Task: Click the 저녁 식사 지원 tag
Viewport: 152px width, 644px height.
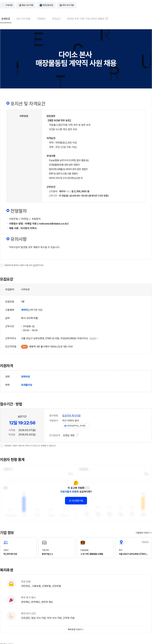Action: pos(66,5)
